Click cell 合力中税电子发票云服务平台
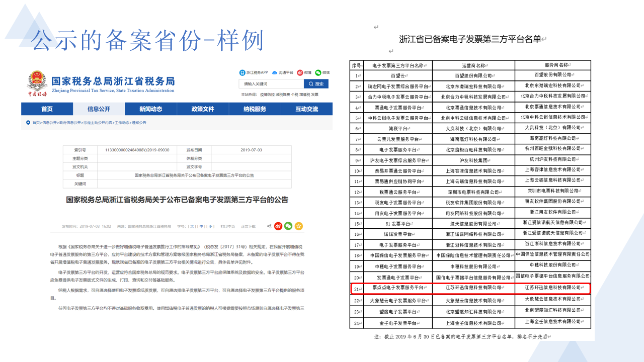Viewport: 644px width, 362px height. pos(397,97)
